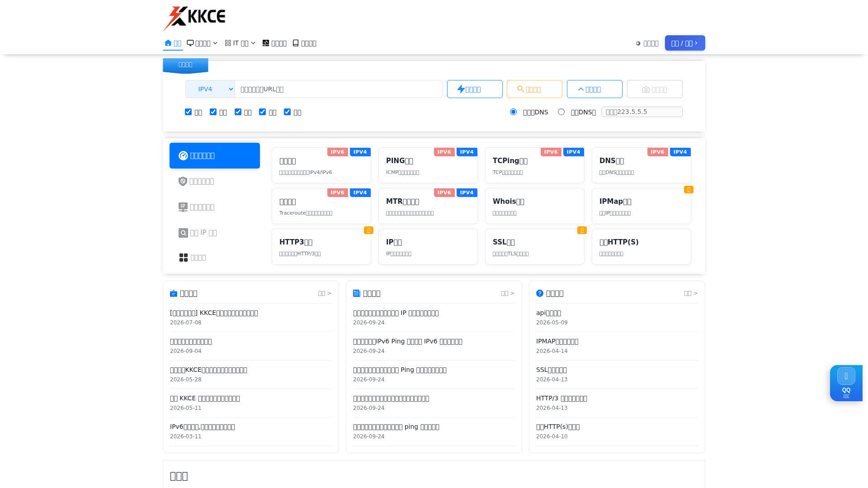Open the HTTP3 test card
Viewport: 868px width, 488px height.
coord(321,247)
